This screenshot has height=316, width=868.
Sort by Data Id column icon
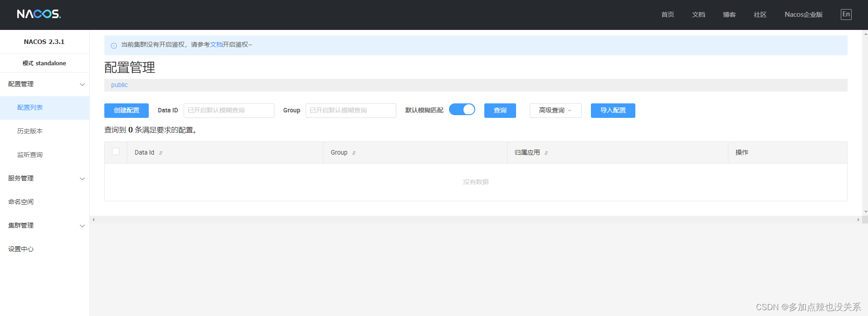coord(161,153)
